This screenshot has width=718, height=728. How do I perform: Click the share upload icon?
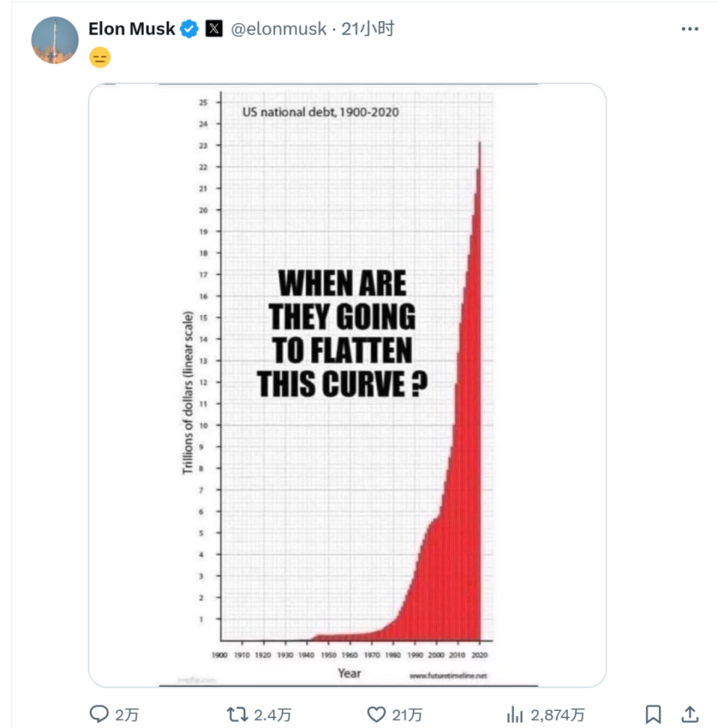690,714
